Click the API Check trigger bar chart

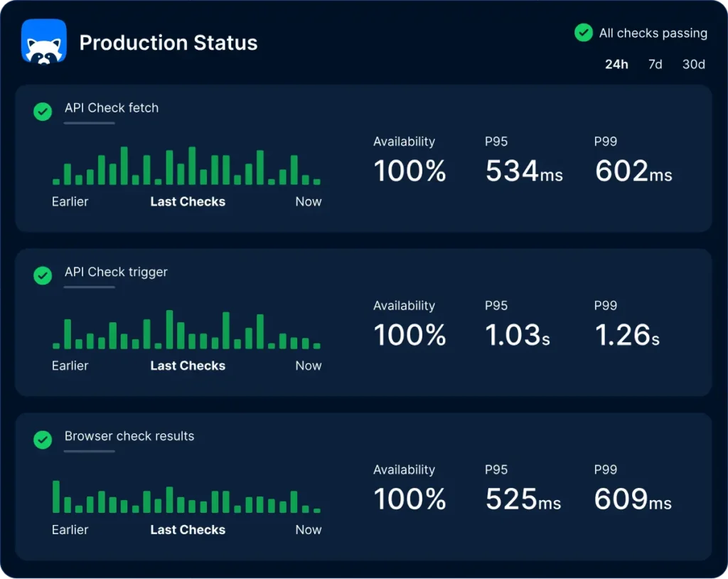coord(187,329)
